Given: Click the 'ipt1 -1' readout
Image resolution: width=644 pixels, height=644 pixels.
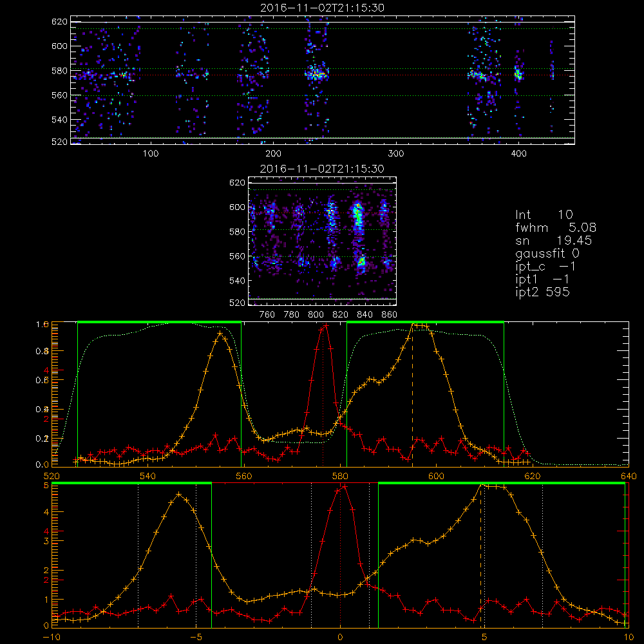Looking at the screenshot, I should [542, 279].
